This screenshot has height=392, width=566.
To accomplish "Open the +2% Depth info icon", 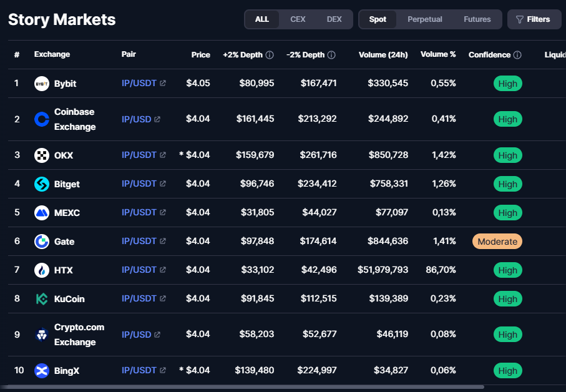I will pos(270,55).
